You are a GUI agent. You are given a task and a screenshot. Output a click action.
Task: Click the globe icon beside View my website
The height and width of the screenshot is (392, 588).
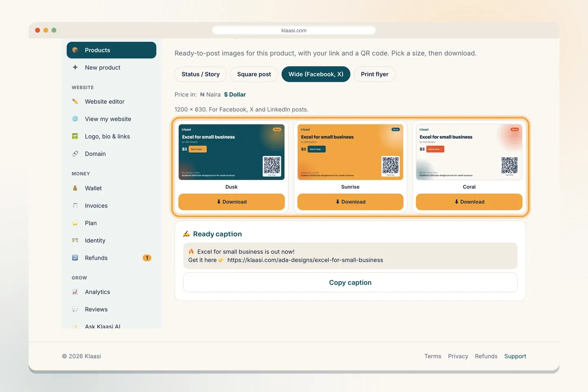pos(75,119)
